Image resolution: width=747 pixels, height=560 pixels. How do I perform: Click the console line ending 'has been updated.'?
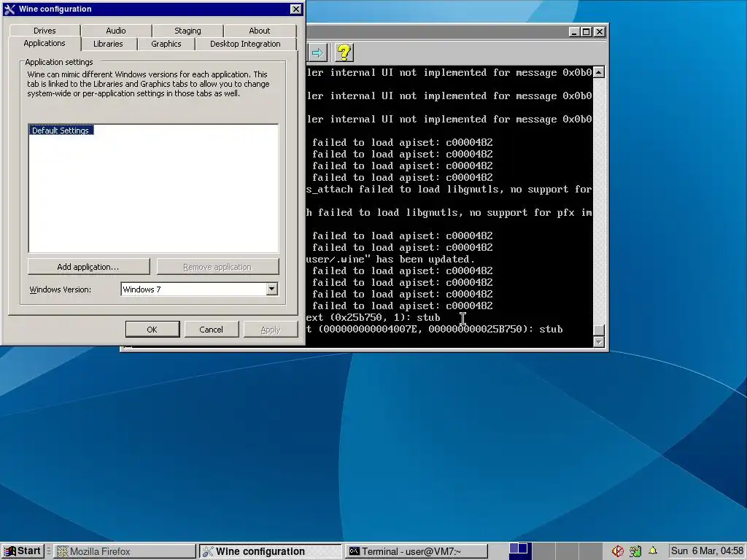tap(391, 260)
